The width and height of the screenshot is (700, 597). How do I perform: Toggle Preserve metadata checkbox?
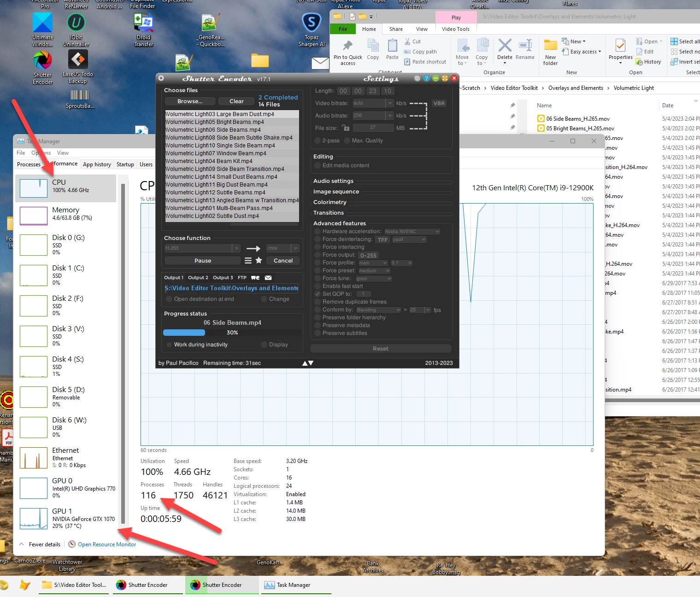pos(318,325)
